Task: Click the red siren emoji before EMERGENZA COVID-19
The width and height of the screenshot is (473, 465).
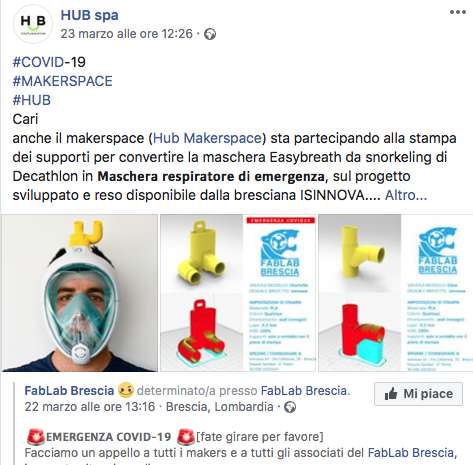Action: click(35, 437)
